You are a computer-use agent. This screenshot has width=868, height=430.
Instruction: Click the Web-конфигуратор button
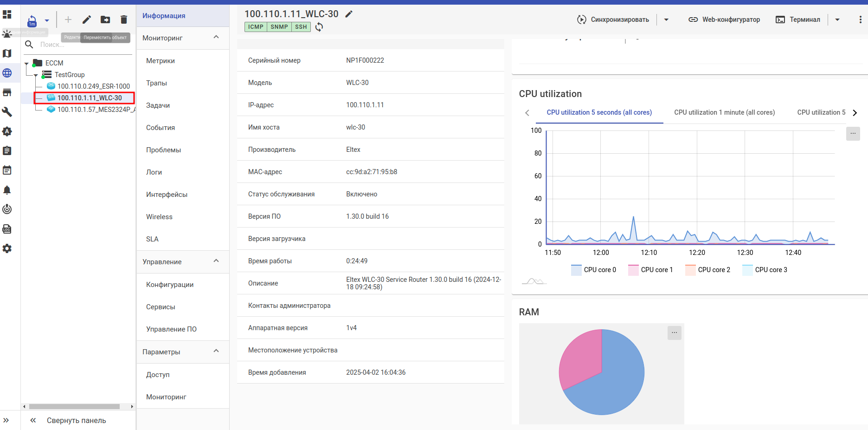(724, 20)
